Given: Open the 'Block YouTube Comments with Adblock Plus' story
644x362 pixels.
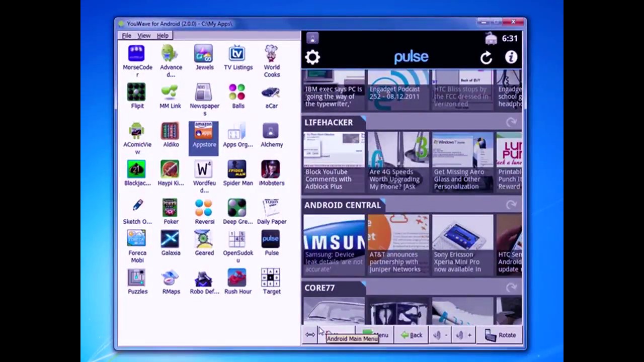Looking at the screenshot, I should (334, 162).
